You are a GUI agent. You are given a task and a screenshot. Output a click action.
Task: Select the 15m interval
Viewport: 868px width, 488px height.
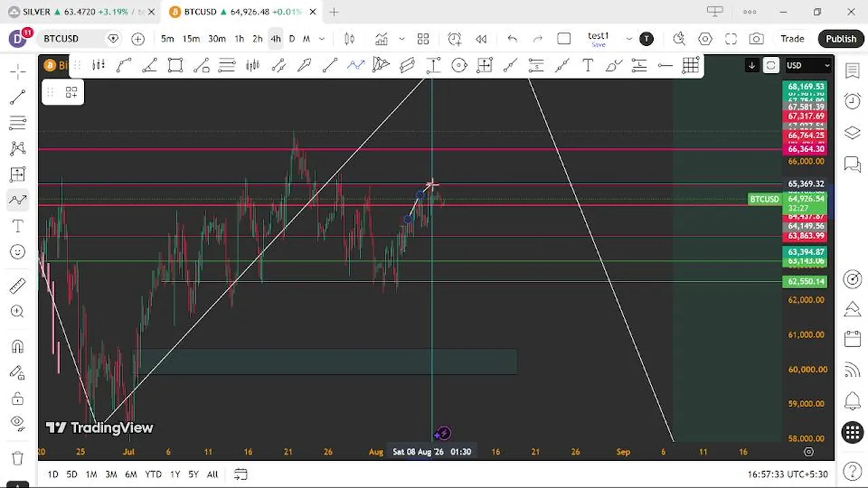pos(191,39)
